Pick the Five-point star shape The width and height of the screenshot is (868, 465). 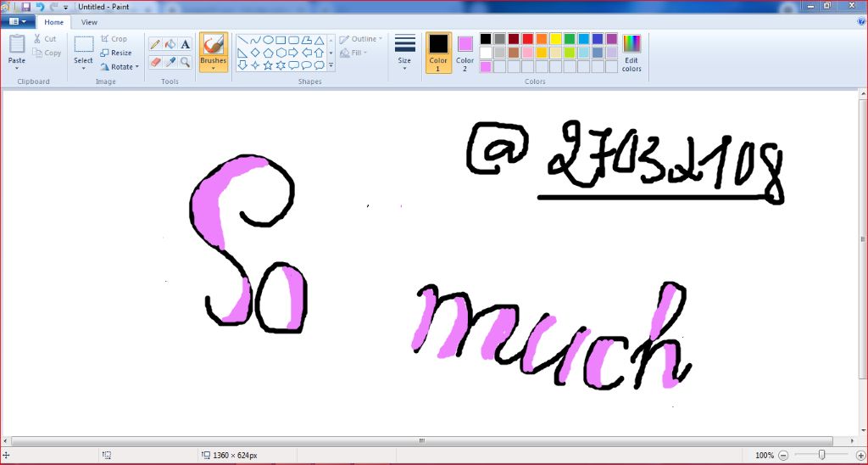[268, 65]
